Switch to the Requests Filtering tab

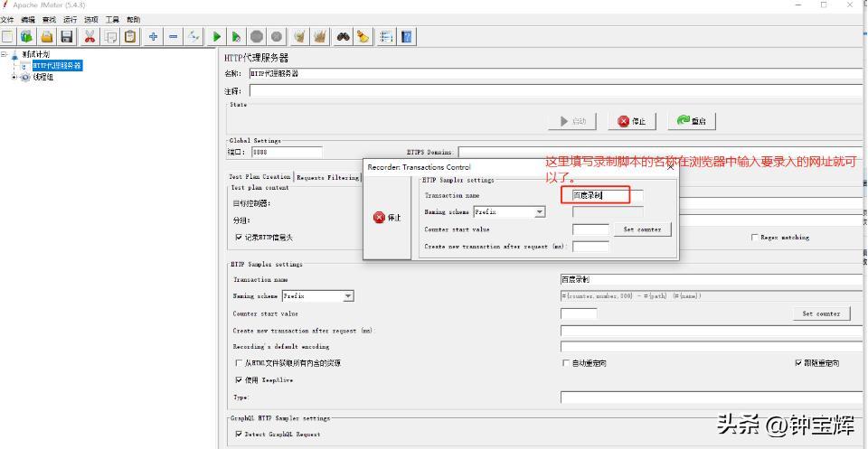tap(327, 177)
